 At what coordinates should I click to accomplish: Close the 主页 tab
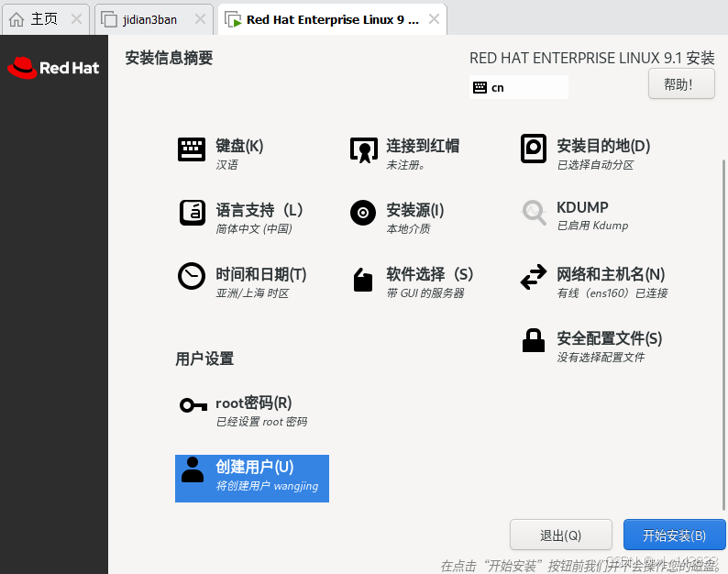click(77, 19)
